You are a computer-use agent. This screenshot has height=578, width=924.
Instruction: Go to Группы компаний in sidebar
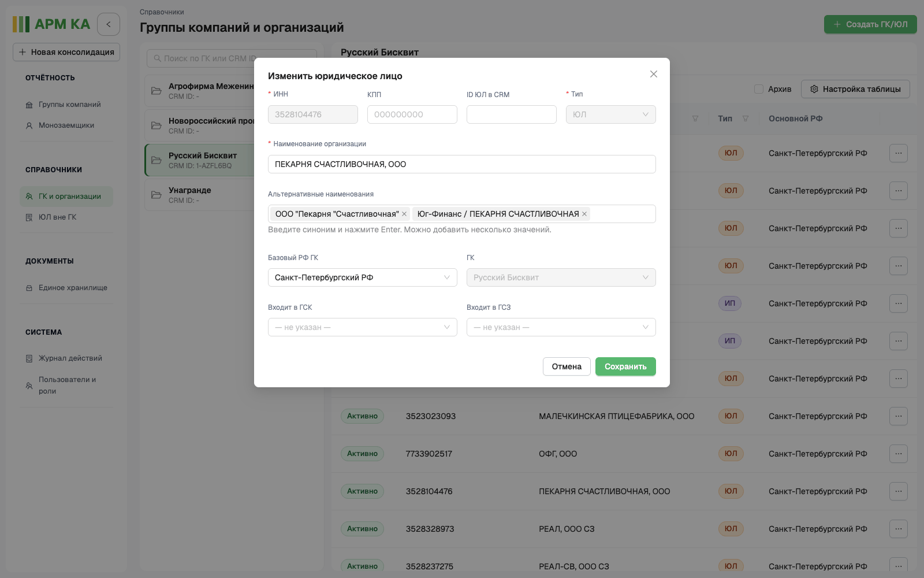[x=66, y=105]
